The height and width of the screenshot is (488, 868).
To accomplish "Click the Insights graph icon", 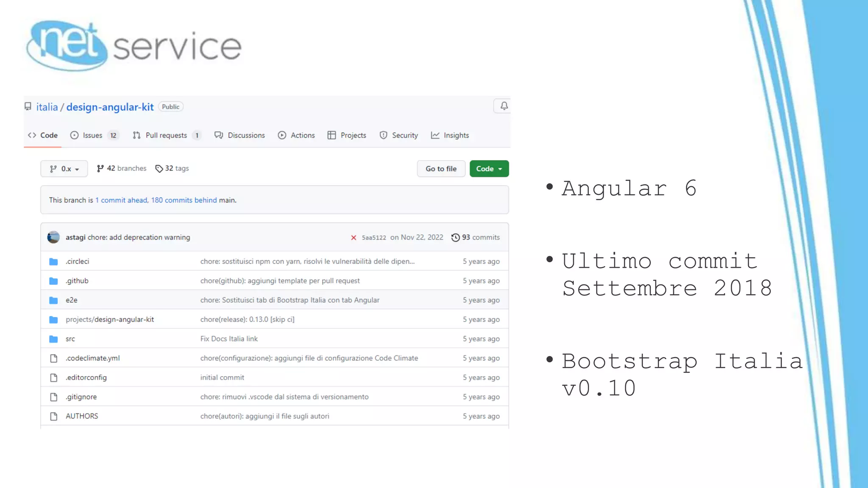I will pos(435,135).
